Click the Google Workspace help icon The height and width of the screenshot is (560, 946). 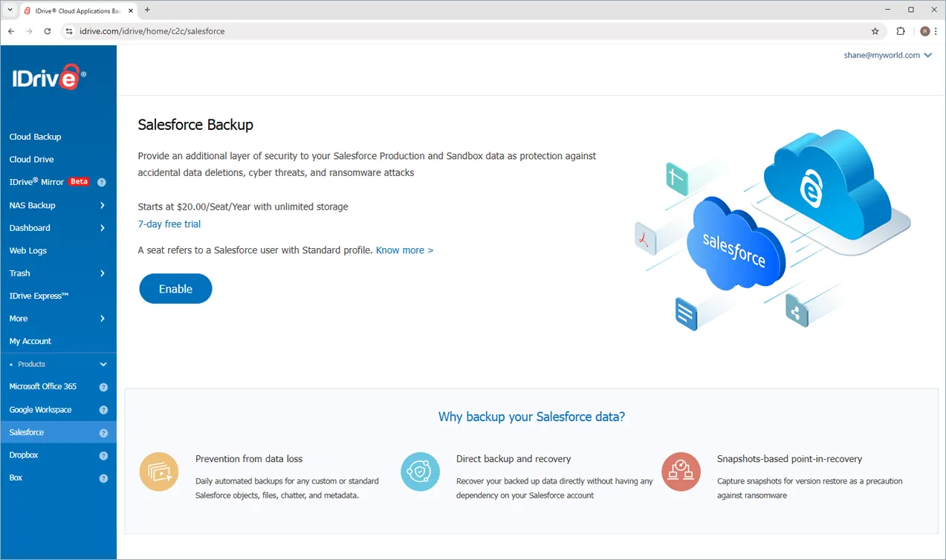(103, 409)
